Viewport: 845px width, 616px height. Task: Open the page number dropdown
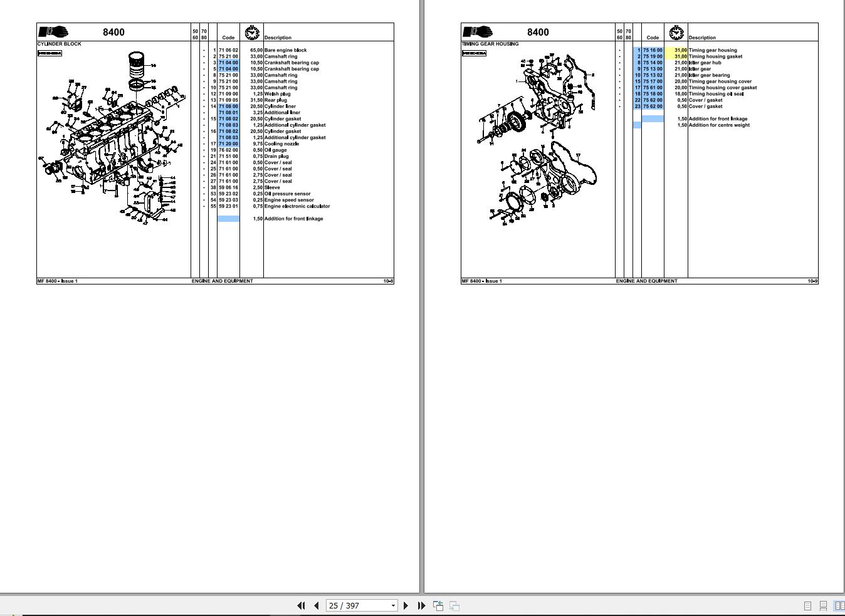(x=393, y=605)
